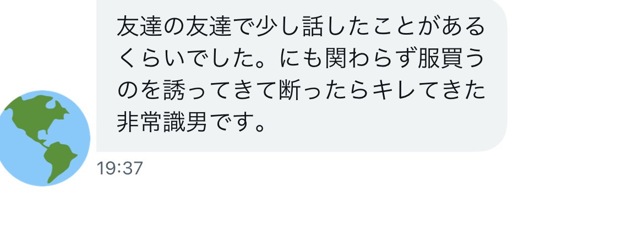Click the second line starting with くらいでした
The height and width of the screenshot is (236, 644).
(x=301, y=59)
